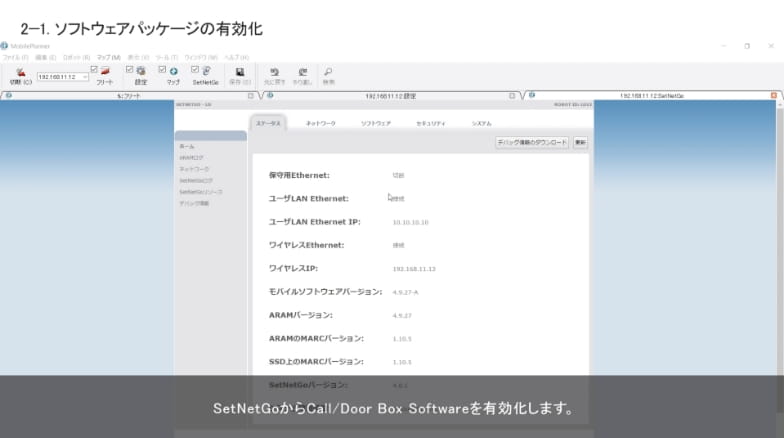
Task: Switch to the Software (ソフトウェア) tab
Action: pyautogui.click(x=376, y=123)
